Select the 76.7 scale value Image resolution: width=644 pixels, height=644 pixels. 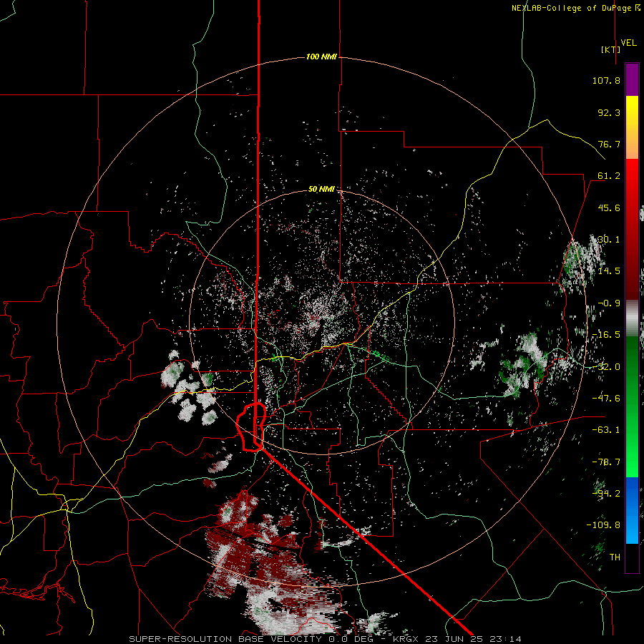click(609, 144)
